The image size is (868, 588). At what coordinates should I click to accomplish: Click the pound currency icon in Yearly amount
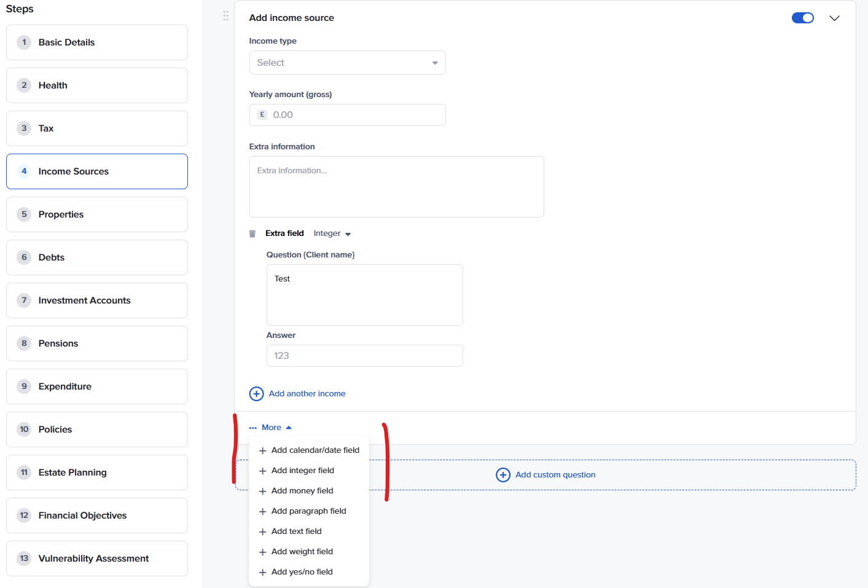pos(262,115)
